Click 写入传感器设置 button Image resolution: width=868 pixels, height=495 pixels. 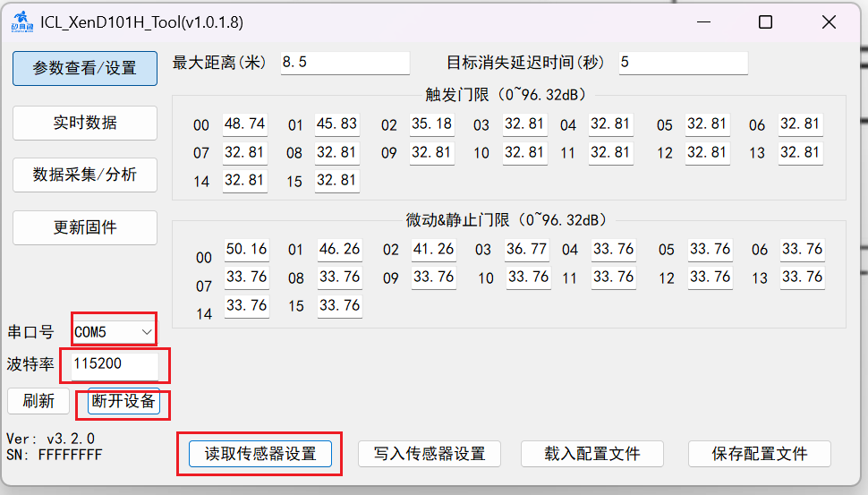pos(429,454)
